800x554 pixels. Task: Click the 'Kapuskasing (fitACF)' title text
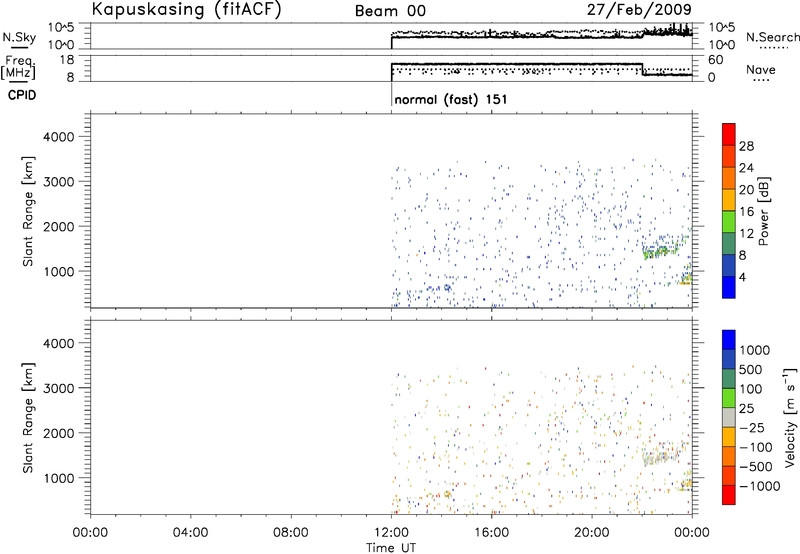(x=186, y=9)
